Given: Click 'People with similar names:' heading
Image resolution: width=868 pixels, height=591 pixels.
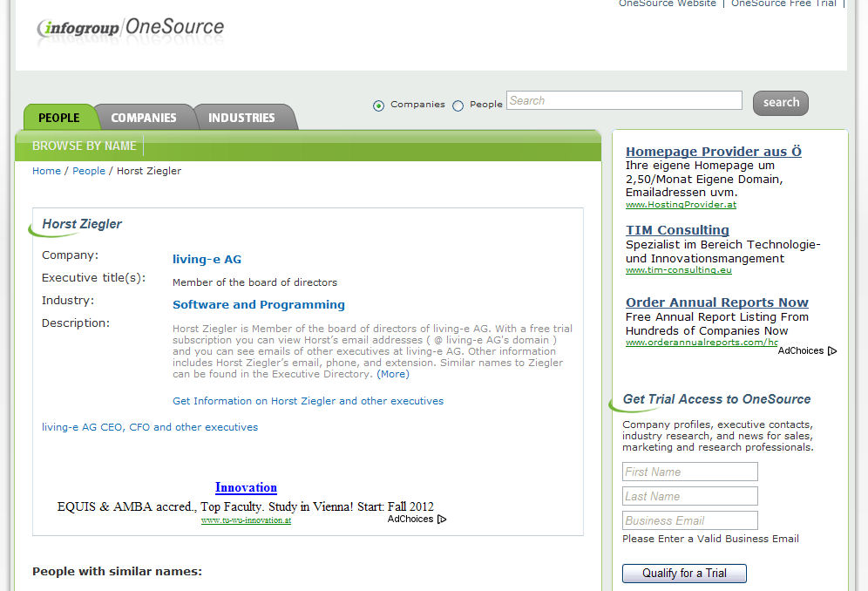Looking at the screenshot, I should (x=117, y=571).
